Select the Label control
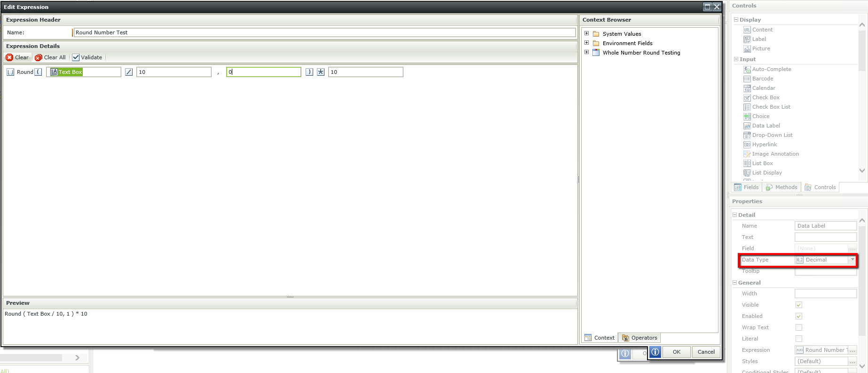Viewport: 868px width, 373px height. click(x=755, y=39)
